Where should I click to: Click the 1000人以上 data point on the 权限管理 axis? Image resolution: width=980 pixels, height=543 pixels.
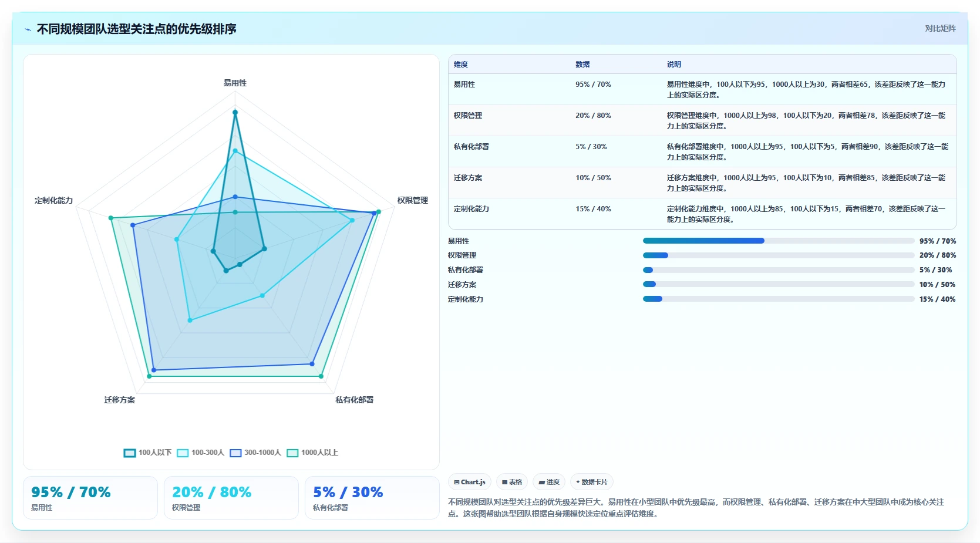379,212
